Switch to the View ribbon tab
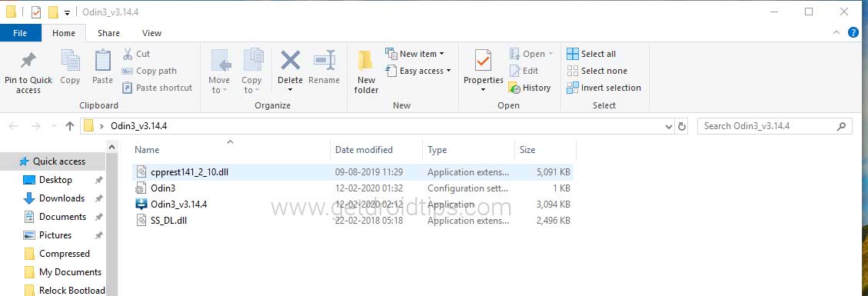The width and height of the screenshot is (868, 296). click(x=151, y=33)
